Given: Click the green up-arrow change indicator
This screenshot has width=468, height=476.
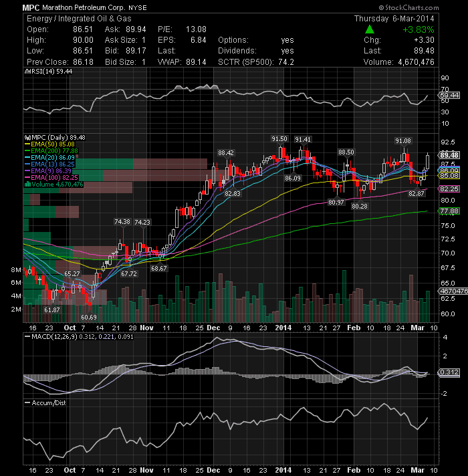Looking at the screenshot, I should (x=369, y=29).
